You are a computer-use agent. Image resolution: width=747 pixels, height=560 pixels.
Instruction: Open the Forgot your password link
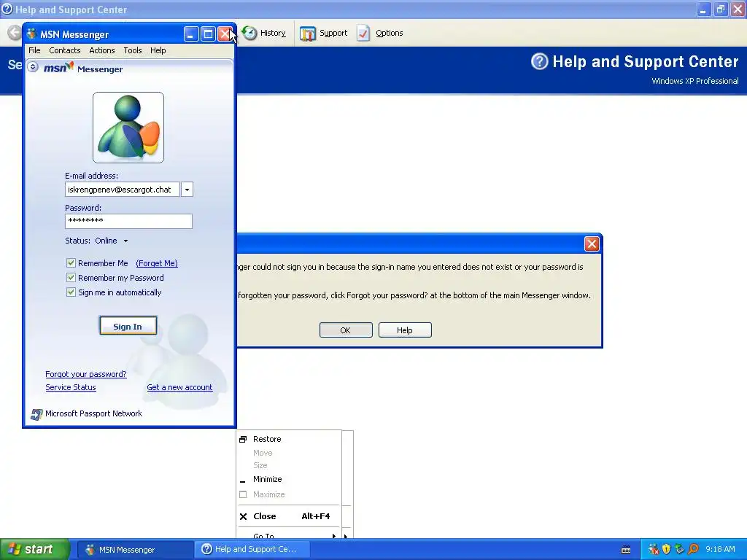pyautogui.click(x=86, y=374)
